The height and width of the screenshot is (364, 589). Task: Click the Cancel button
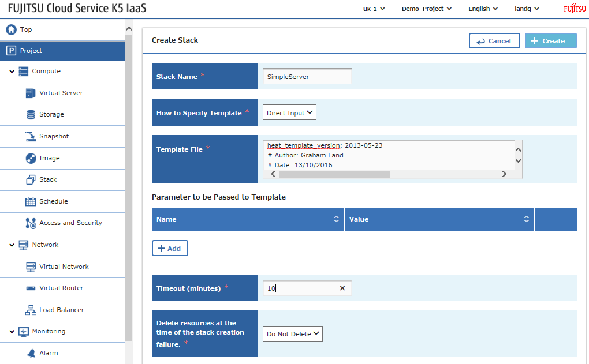494,40
